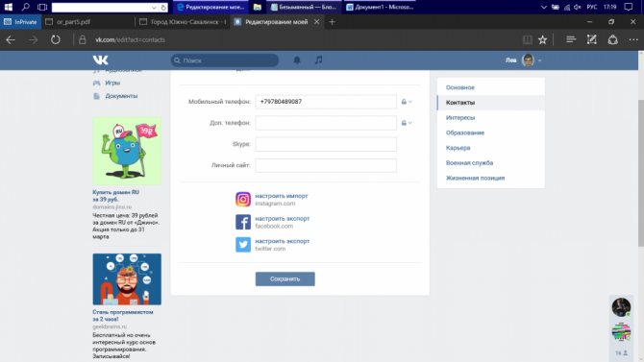
Task: Click the Facebook export icon
Action: 243,222
